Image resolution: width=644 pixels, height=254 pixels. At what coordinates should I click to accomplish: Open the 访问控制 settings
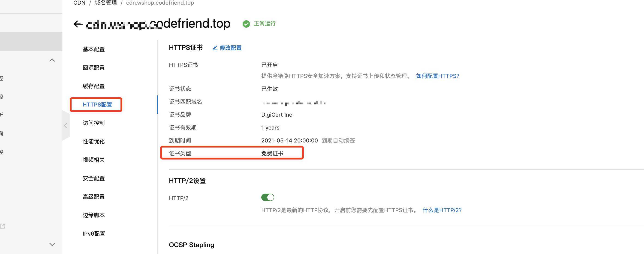click(x=93, y=123)
